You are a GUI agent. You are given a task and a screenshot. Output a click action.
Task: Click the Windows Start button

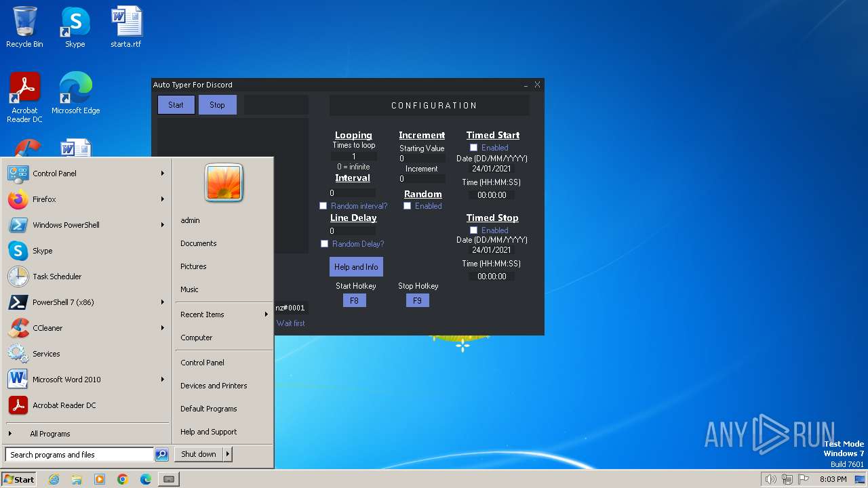[19, 479]
